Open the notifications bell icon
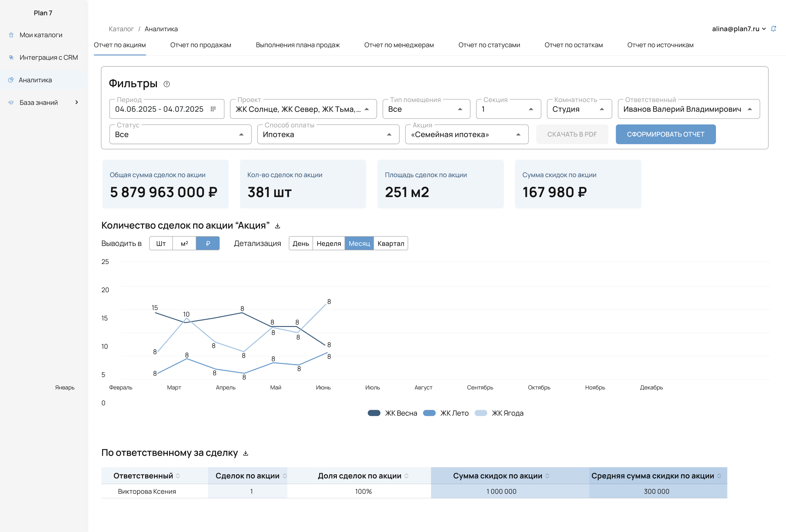The height and width of the screenshot is (532, 786). (x=774, y=29)
